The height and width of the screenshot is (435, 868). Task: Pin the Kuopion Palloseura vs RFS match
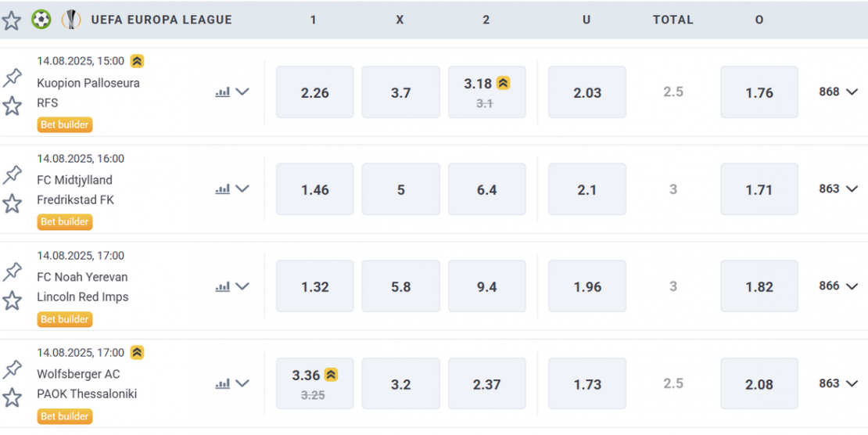[x=13, y=78]
